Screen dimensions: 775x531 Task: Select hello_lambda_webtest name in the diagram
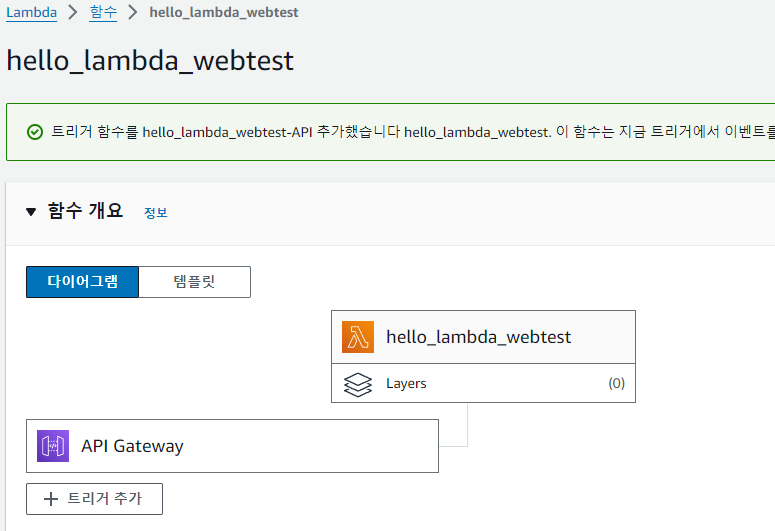(x=478, y=337)
